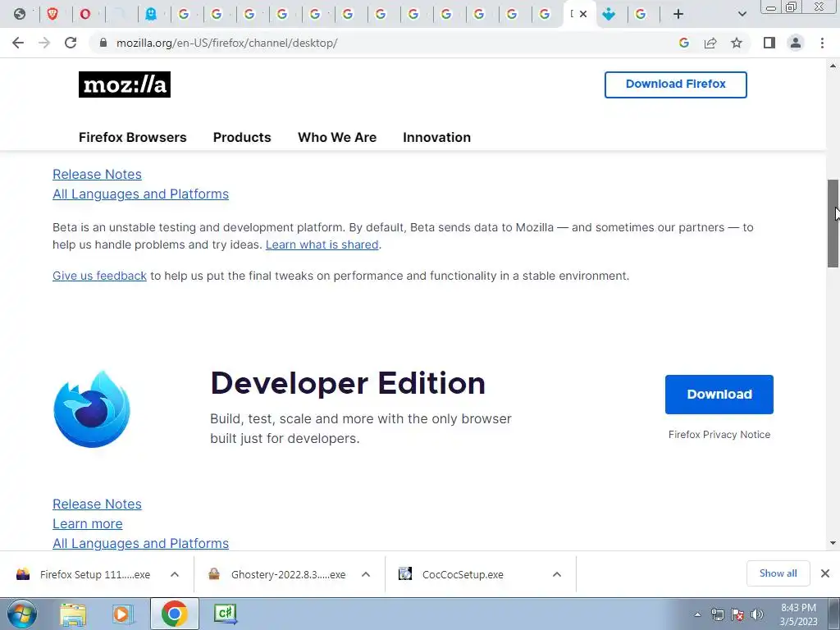Click the Download Firefox button
This screenshot has height=630, width=840.
tap(676, 84)
